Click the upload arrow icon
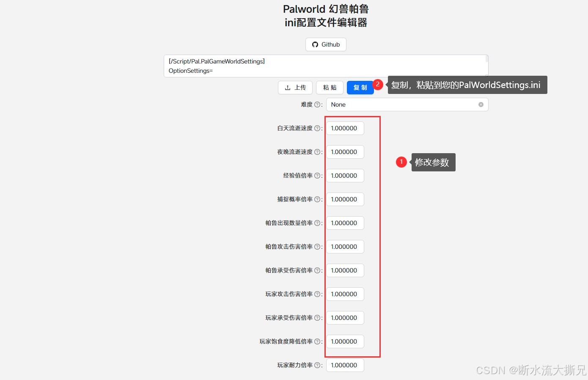Screen dimensions: 588x380 click(x=288, y=88)
